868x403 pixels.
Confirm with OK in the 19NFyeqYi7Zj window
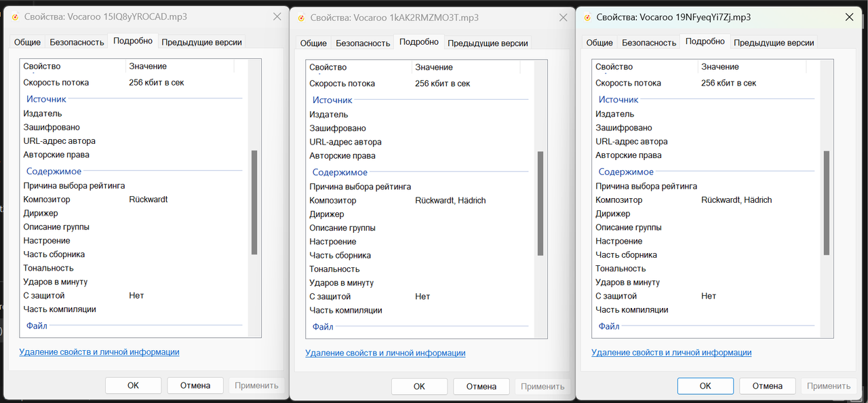pos(706,386)
